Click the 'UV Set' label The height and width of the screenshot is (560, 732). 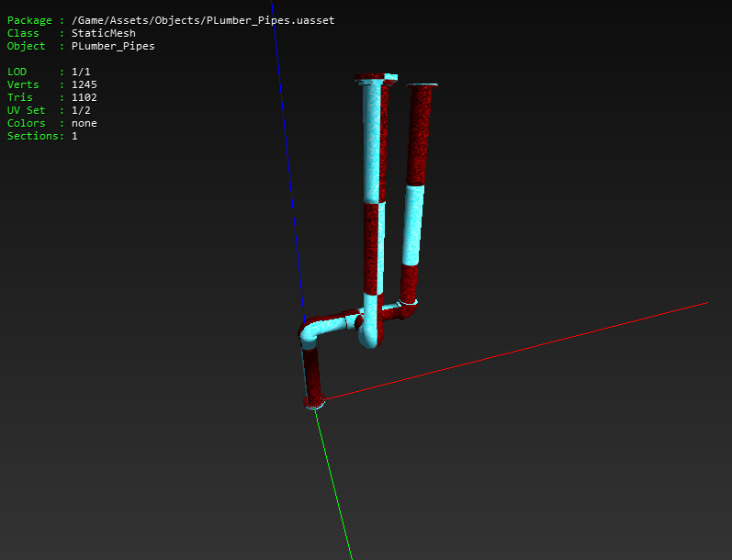click(26, 110)
